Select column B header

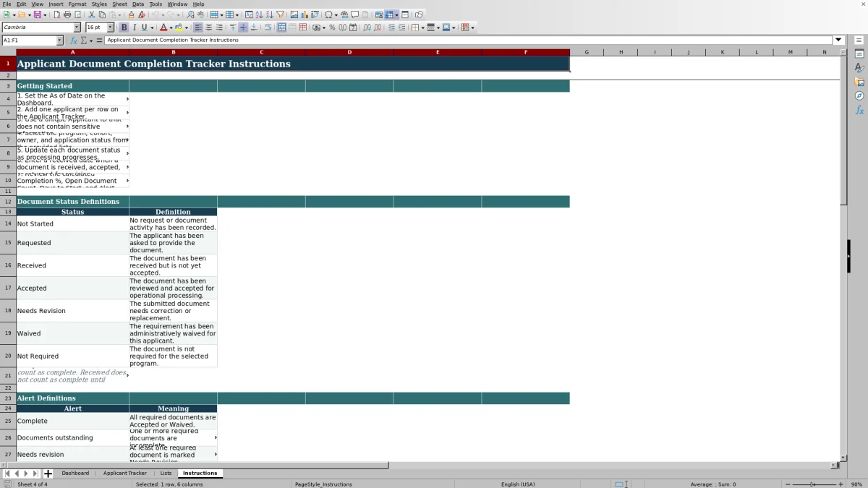[173, 52]
